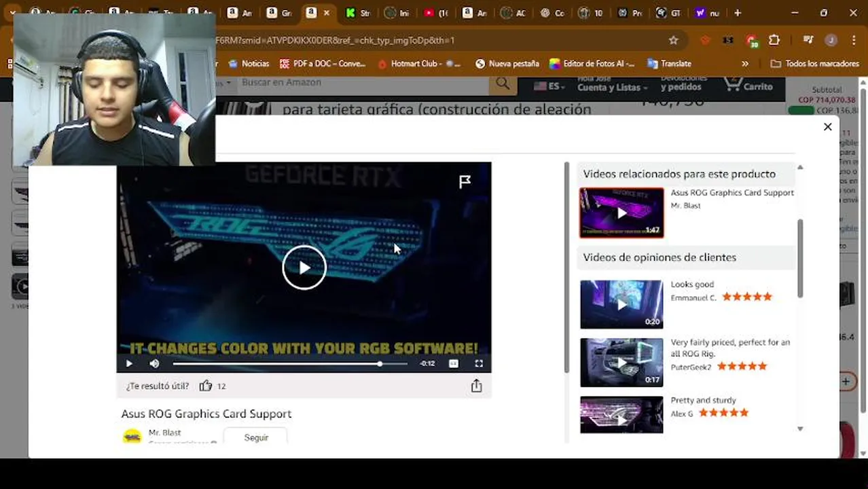Open the Nueva pestaña bookmark

tap(507, 63)
